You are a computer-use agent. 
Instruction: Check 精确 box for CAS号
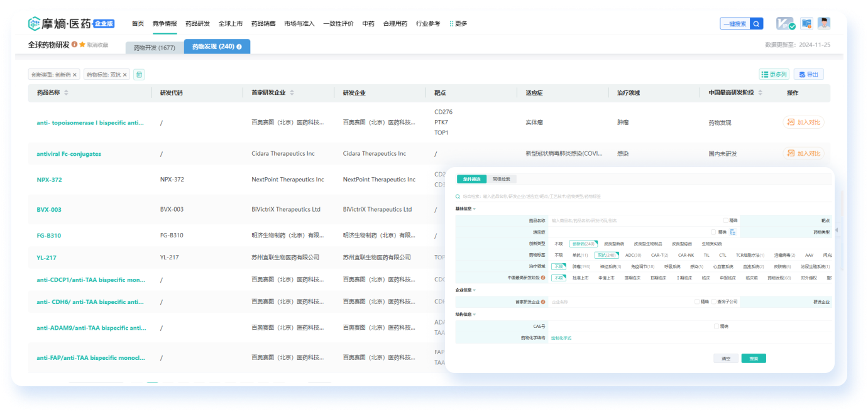tap(717, 327)
